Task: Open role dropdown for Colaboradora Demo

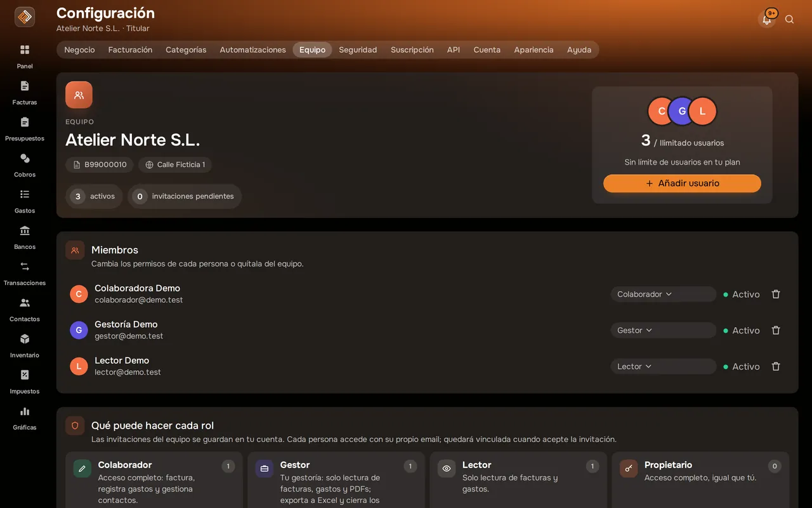Action: (x=664, y=294)
